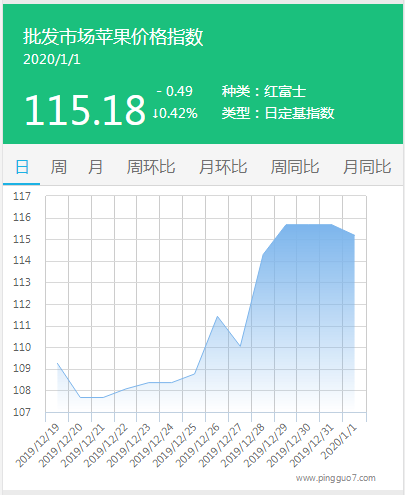The width and height of the screenshot is (405, 495).
Task: Click the index value 115.18
Action: 85,110
